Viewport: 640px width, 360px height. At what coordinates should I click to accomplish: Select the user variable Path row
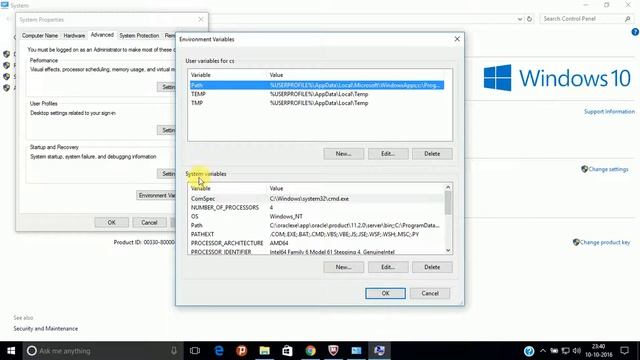(x=317, y=85)
